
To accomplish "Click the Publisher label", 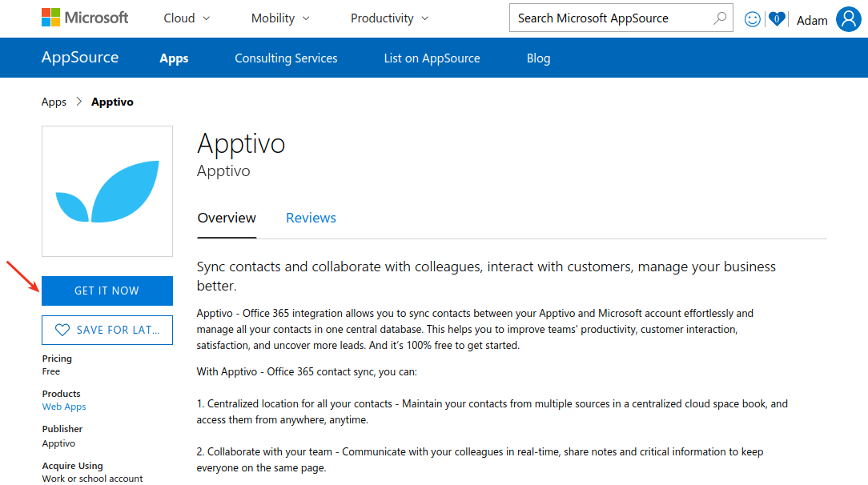I will tap(62, 429).
